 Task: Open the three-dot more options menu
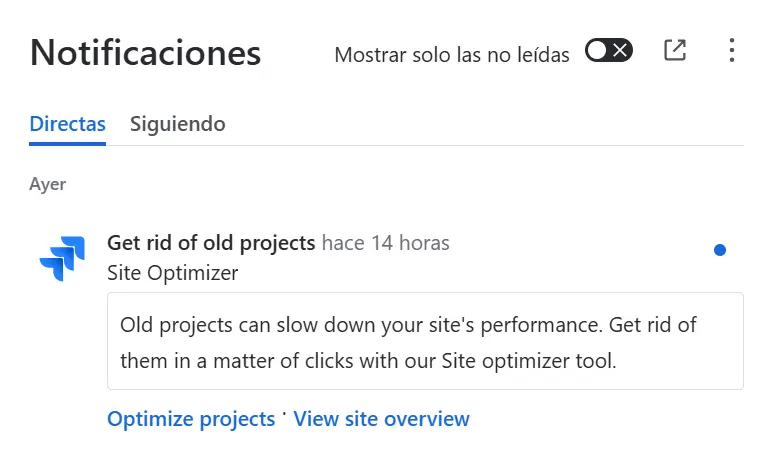[732, 51]
